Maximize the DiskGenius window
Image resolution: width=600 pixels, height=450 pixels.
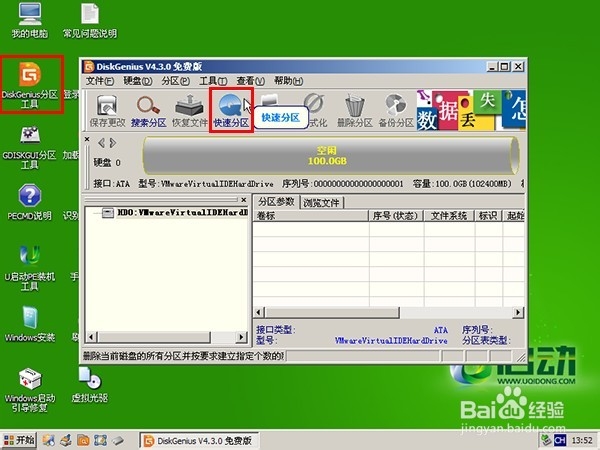click(505, 67)
